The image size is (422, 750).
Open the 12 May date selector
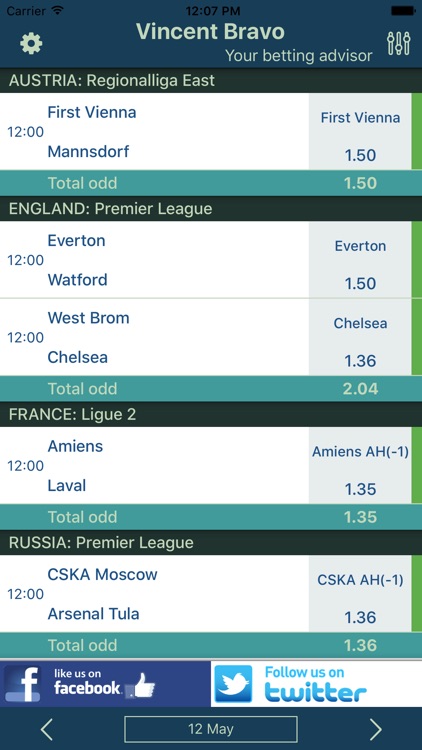[x=211, y=729]
